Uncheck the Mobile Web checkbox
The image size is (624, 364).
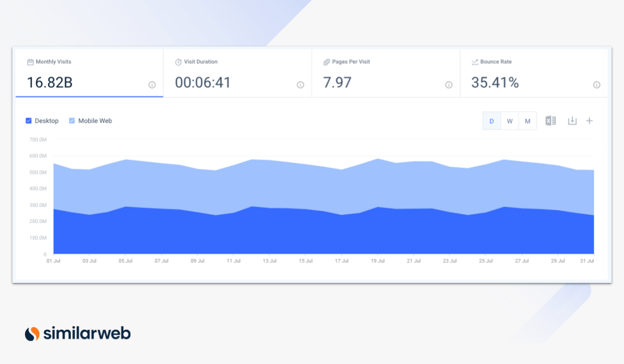coord(72,121)
